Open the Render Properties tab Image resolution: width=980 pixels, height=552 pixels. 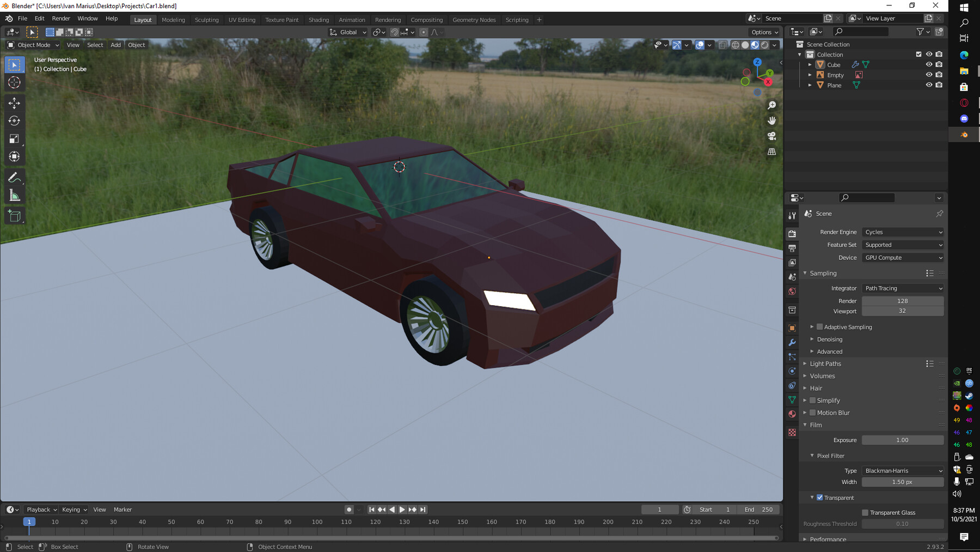(x=792, y=233)
